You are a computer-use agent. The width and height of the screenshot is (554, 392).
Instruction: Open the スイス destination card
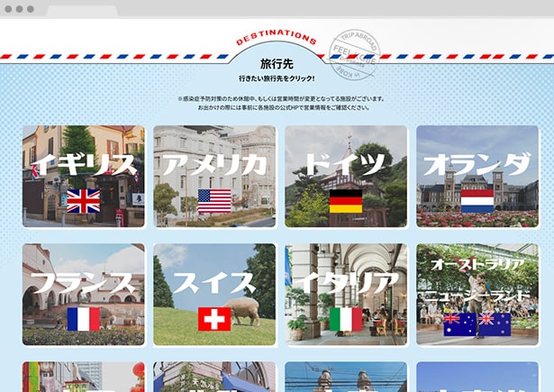click(x=214, y=294)
